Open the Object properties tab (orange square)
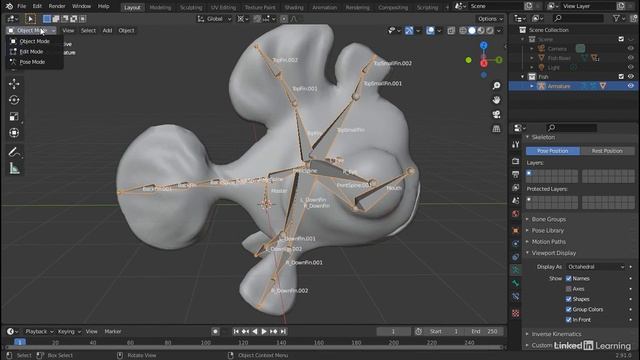 click(516, 230)
